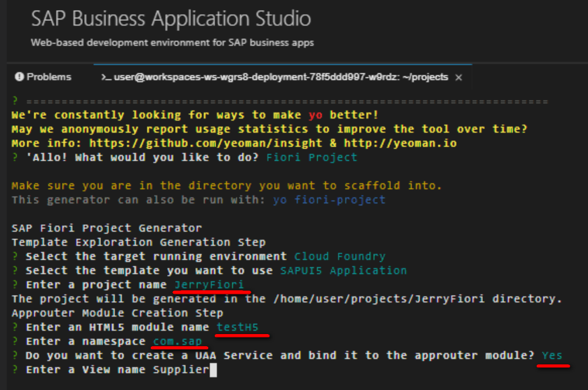Click the SAPUI5 Application template answer

coord(344,271)
